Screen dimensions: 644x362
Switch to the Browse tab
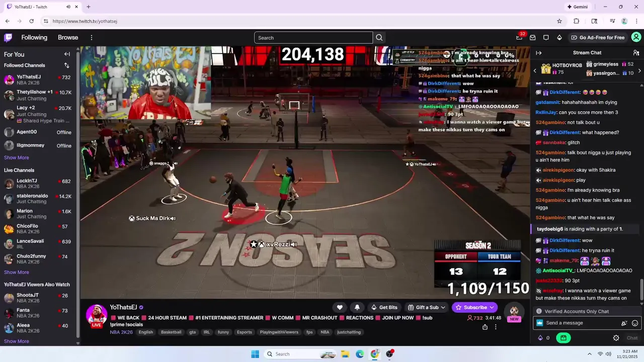tap(68, 38)
